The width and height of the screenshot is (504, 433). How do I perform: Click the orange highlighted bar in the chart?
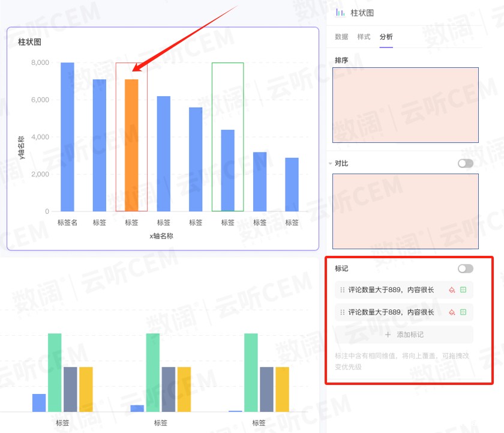pyautogui.click(x=131, y=145)
